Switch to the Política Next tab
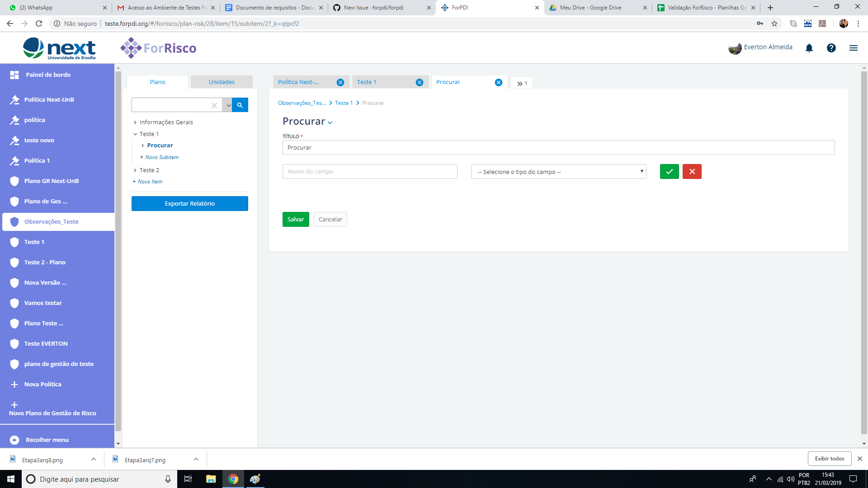Image resolution: width=868 pixels, height=488 pixels. point(298,82)
